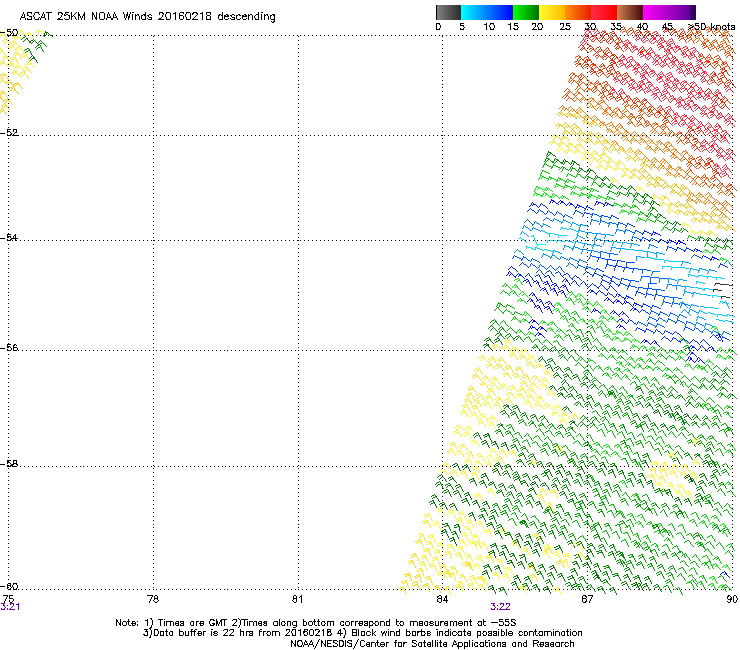
Task: Click the '-56' latitude axis label
Action: tap(9, 347)
